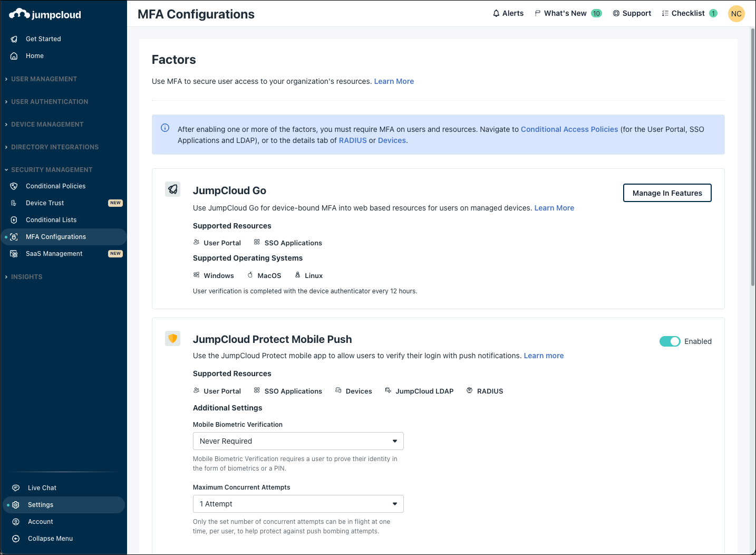Click the Device Trust icon
The image size is (756, 555).
pos(14,203)
